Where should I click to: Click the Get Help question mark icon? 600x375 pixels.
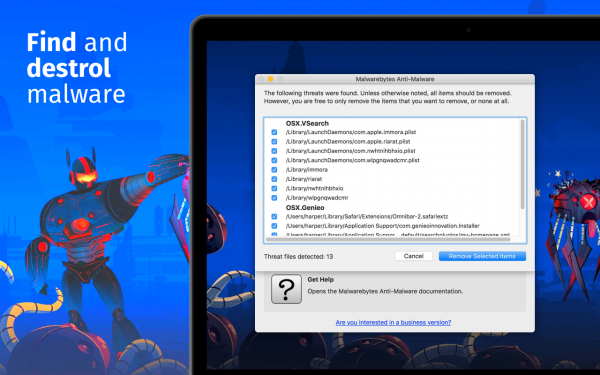(286, 289)
